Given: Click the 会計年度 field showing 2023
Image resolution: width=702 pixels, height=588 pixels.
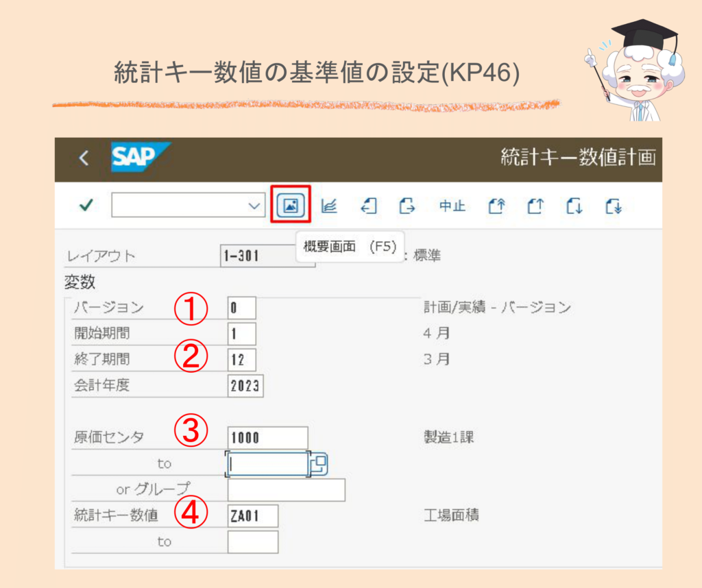Looking at the screenshot, I should [247, 386].
